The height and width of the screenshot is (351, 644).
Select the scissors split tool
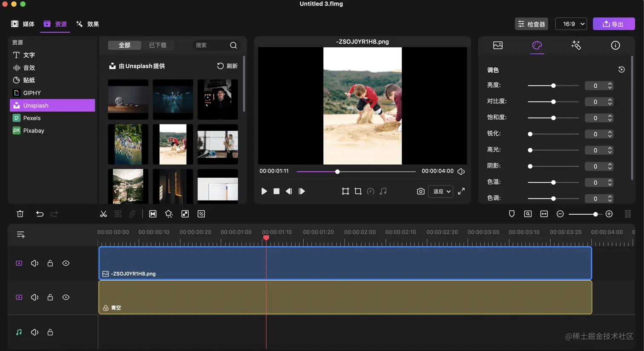point(103,214)
